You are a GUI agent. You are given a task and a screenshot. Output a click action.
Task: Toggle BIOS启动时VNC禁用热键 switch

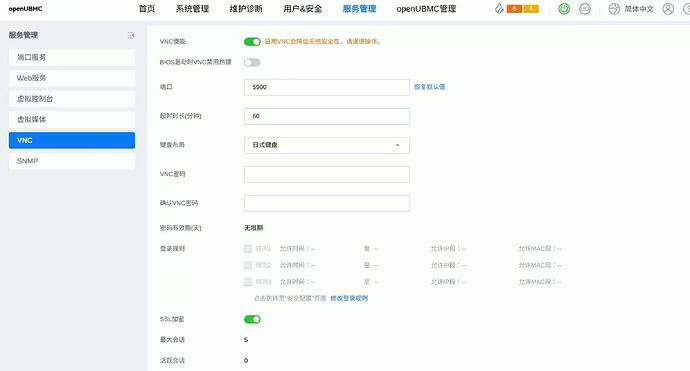(252, 62)
